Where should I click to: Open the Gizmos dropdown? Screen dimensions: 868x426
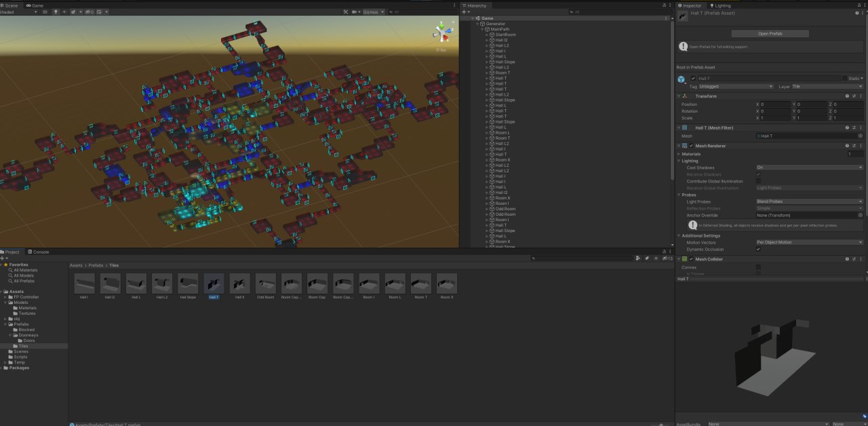point(374,12)
